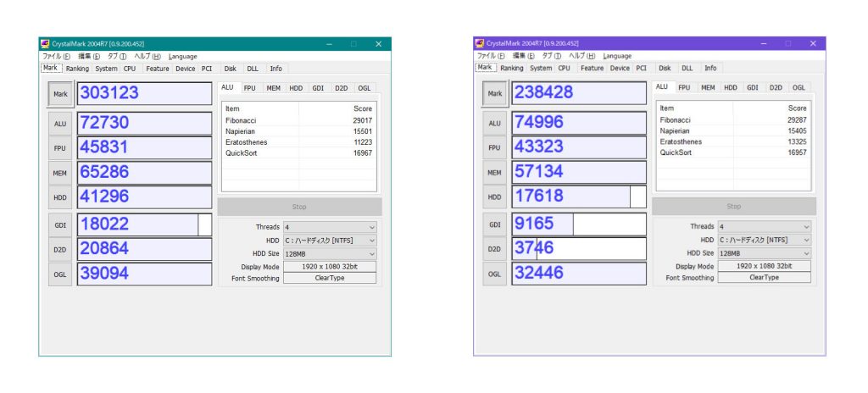Click Stop button in left window

tap(299, 207)
